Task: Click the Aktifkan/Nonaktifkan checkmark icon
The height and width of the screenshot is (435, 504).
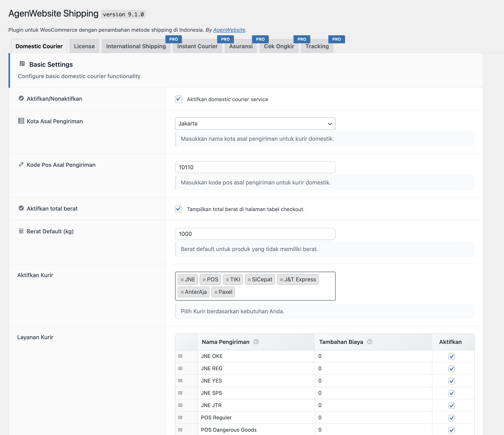Action: (x=21, y=98)
